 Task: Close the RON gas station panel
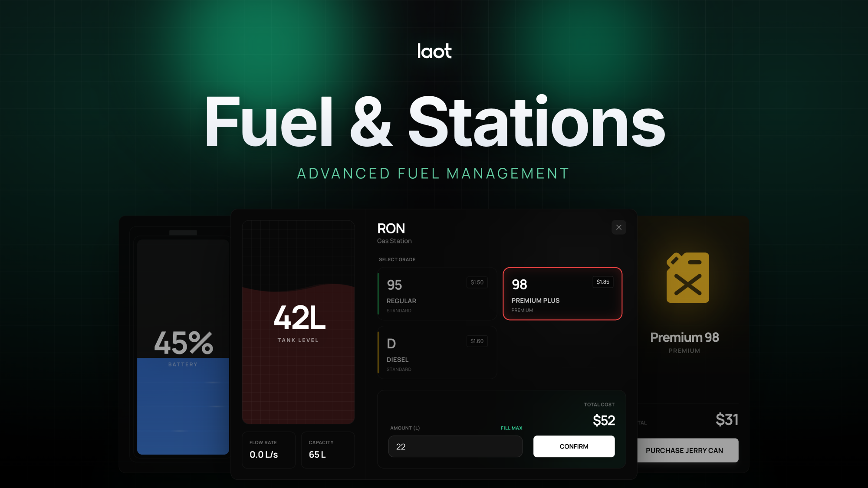(x=618, y=227)
